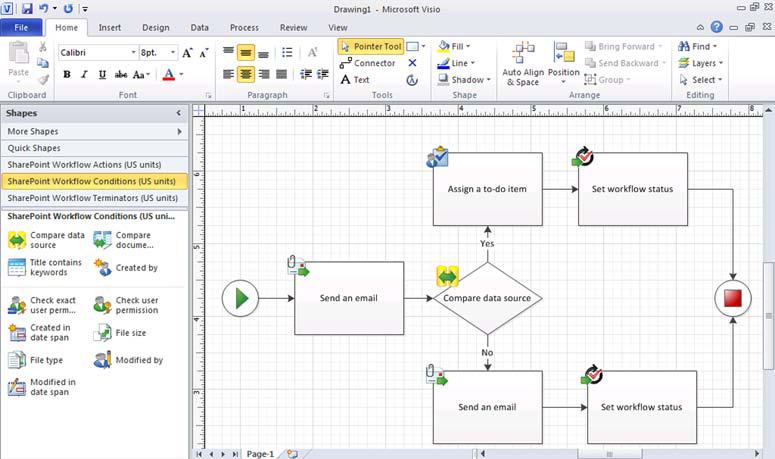Toggle the Pointer Tool

pyautogui.click(x=371, y=46)
